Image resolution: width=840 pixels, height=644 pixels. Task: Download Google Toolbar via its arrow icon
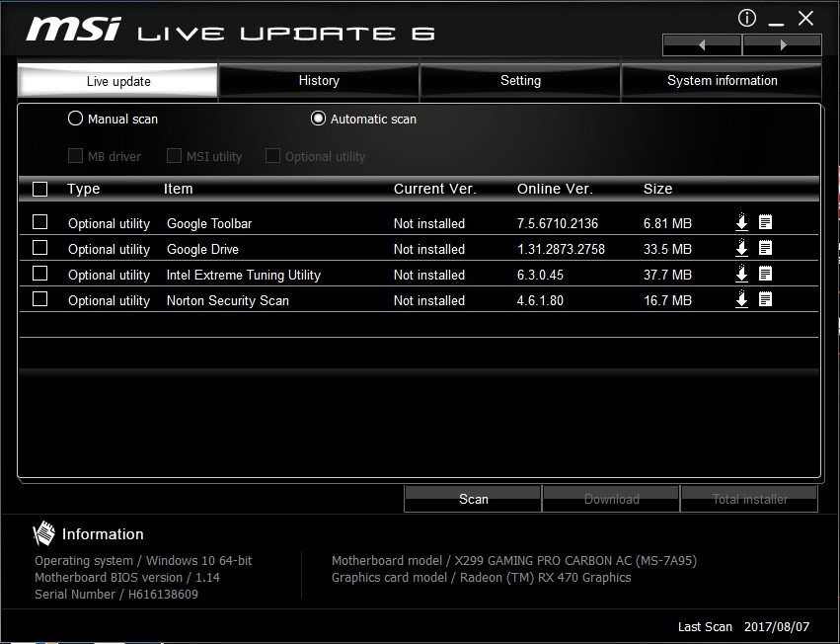tap(741, 222)
